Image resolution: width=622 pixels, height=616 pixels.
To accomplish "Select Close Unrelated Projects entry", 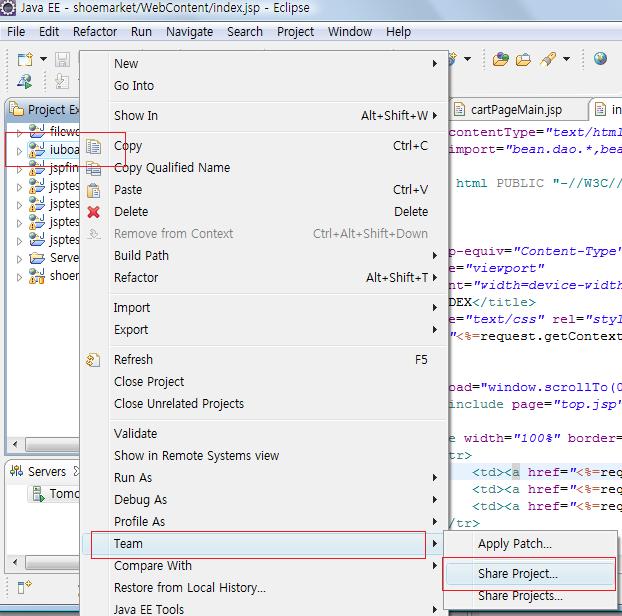I will coord(264,404).
